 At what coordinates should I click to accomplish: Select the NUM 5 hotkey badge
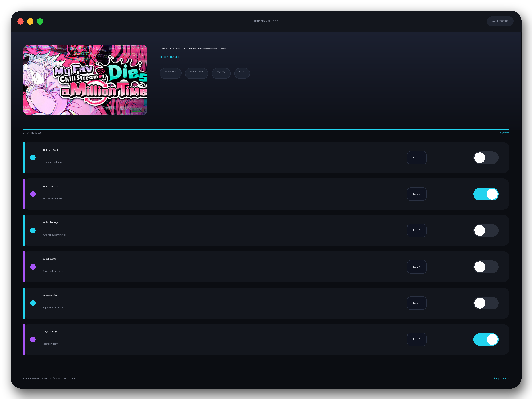[x=417, y=303]
